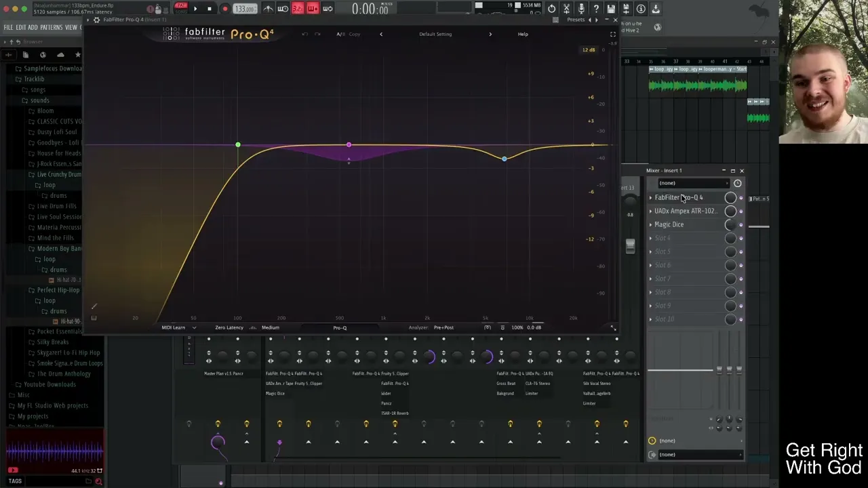The height and width of the screenshot is (488, 868).
Task: Click the previous preset chevron in Pro-Q 4
Action: pyautogui.click(x=380, y=34)
